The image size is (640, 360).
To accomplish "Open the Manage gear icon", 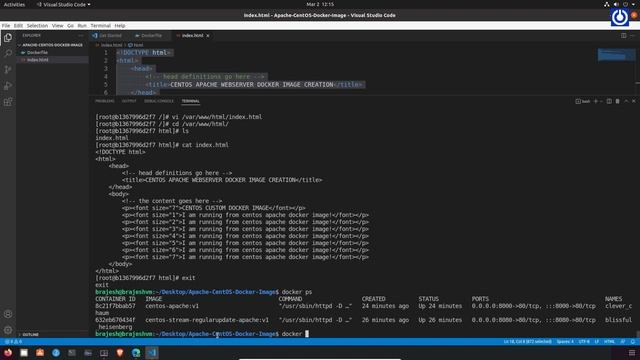I will click(x=8, y=330).
